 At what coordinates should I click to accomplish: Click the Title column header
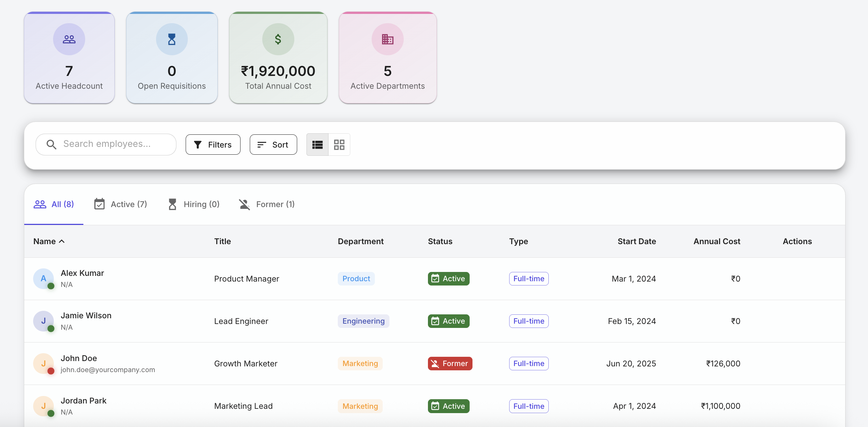tap(223, 241)
